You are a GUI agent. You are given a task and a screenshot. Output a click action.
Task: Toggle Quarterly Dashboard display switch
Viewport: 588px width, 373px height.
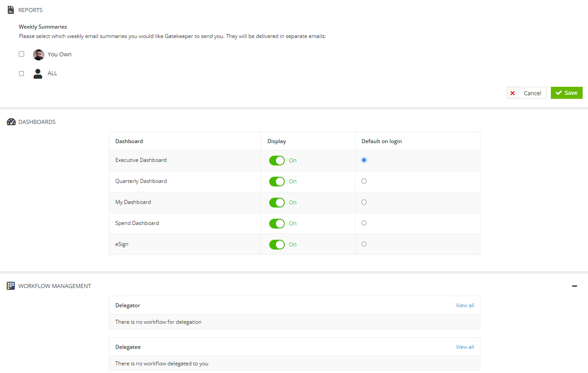point(277,182)
